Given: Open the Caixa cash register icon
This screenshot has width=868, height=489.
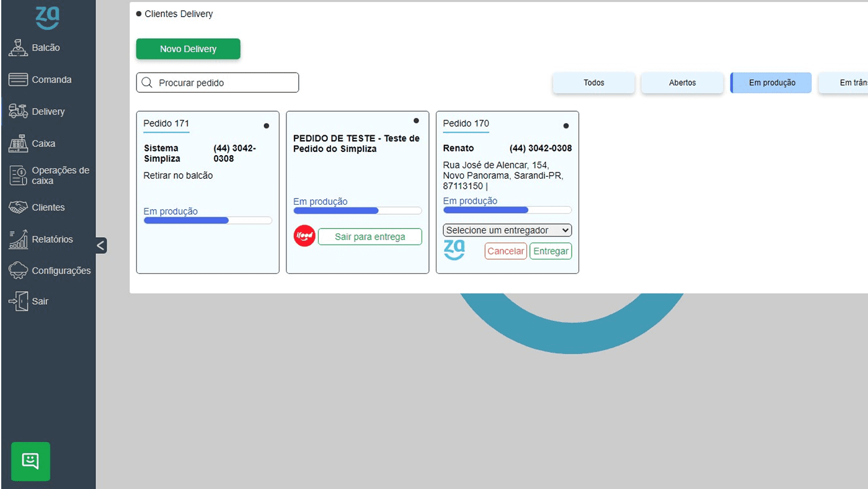Looking at the screenshot, I should (x=19, y=143).
